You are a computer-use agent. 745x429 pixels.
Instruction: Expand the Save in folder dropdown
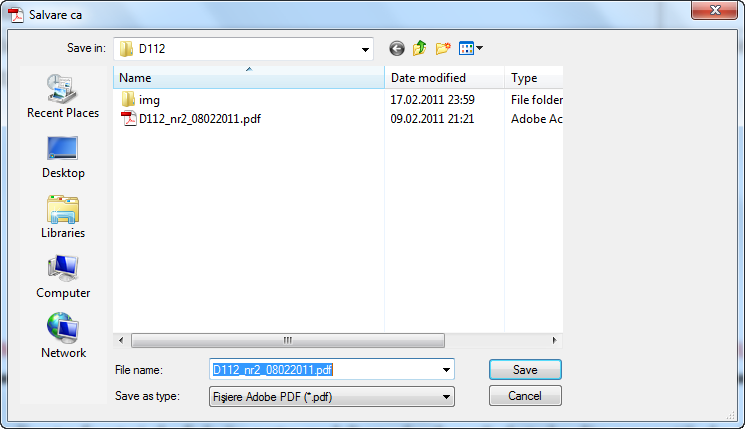[x=365, y=49]
